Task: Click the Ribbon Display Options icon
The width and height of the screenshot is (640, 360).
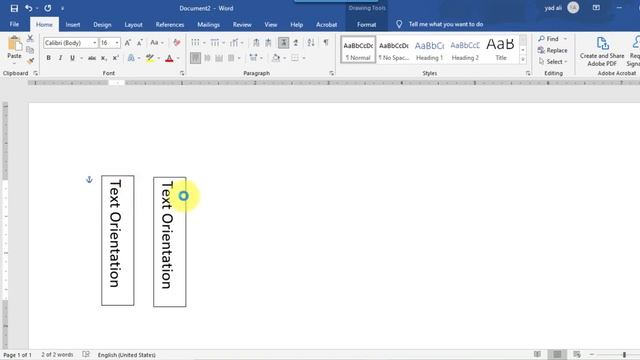Action: click(x=596, y=8)
